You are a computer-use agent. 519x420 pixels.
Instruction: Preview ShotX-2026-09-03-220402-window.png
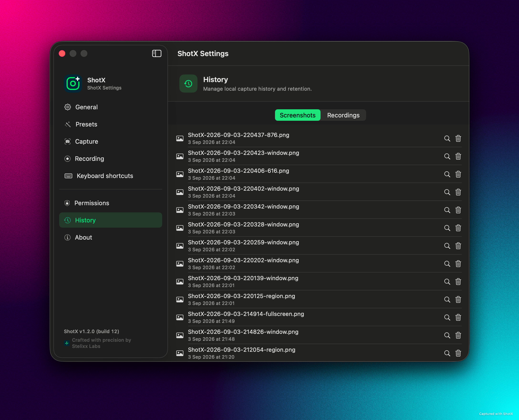[447, 192]
